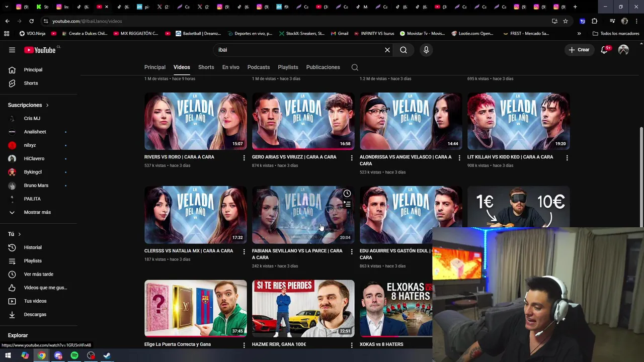The height and width of the screenshot is (362, 644).
Task: Reload the page in Chrome
Action: (31, 21)
